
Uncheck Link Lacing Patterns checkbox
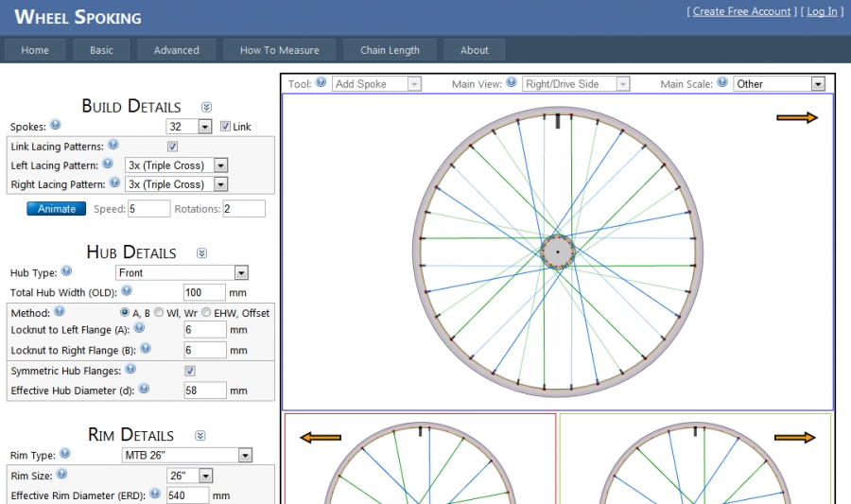(x=173, y=147)
